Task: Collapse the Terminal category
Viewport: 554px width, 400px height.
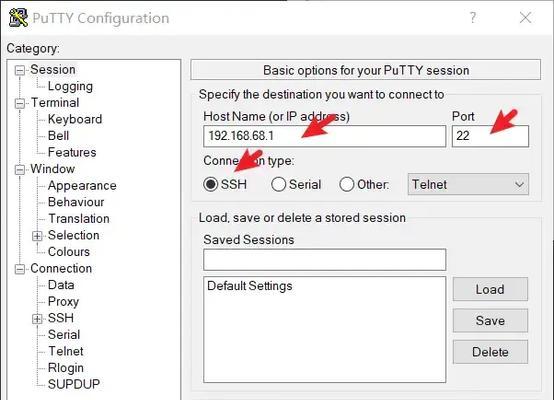Action: point(20,104)
